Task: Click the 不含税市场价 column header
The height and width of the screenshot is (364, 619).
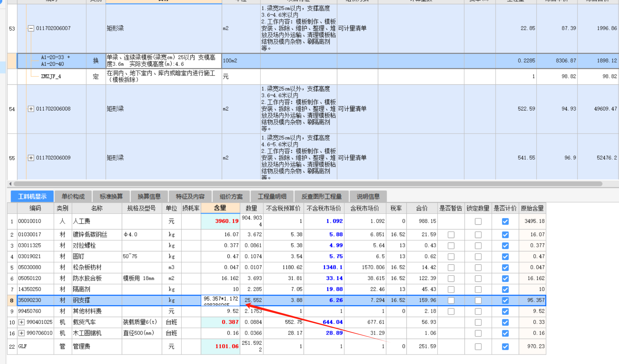Action: coord(324,208)
